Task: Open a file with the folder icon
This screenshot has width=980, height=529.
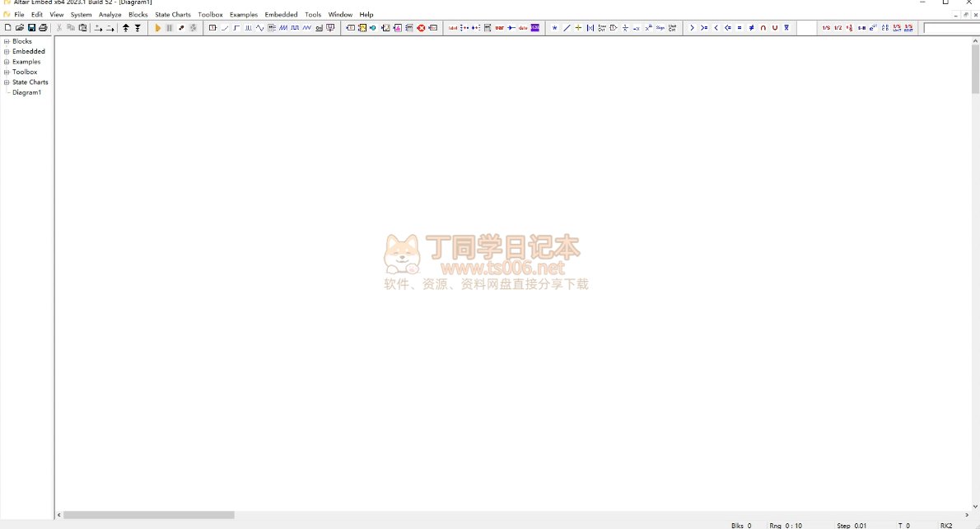Action: point(20,28)
